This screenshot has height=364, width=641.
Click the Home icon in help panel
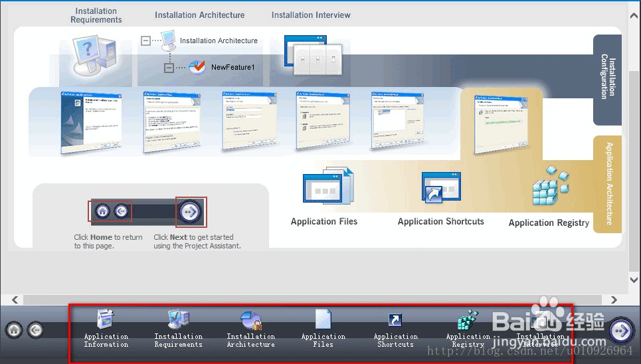tap(102, 211)
